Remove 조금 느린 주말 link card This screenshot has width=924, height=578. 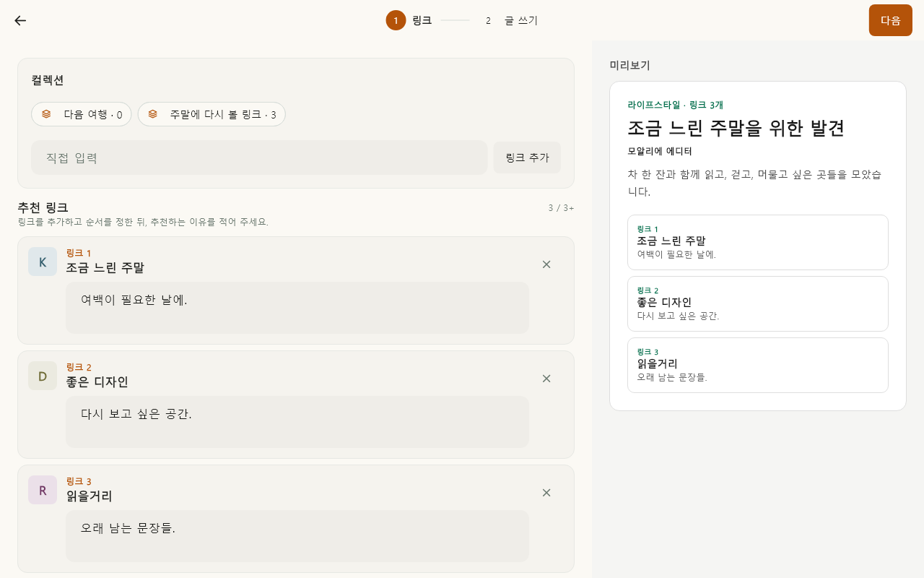[x=546, y=264]
